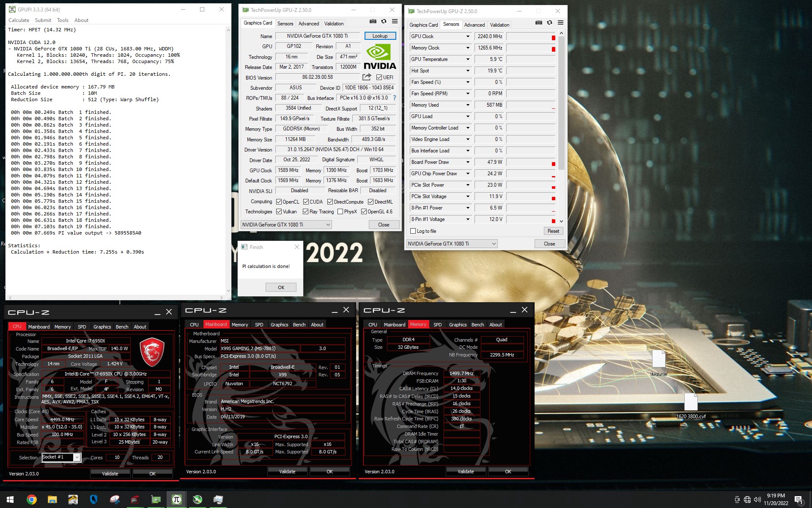The image size is (812, 508).
Task: Click the camera icon in GPU-Z Sensors window
Action: pyautogui.click(x=538, y=22)
